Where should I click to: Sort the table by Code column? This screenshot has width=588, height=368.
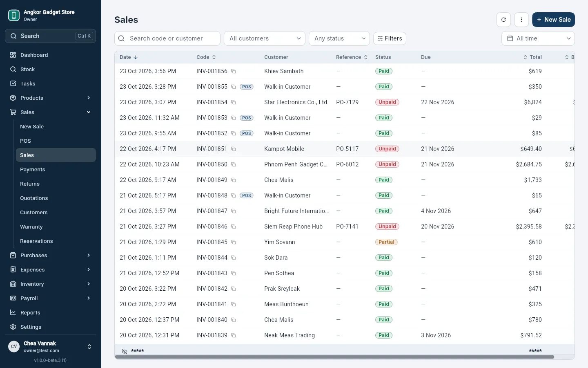tap(206, 57)
